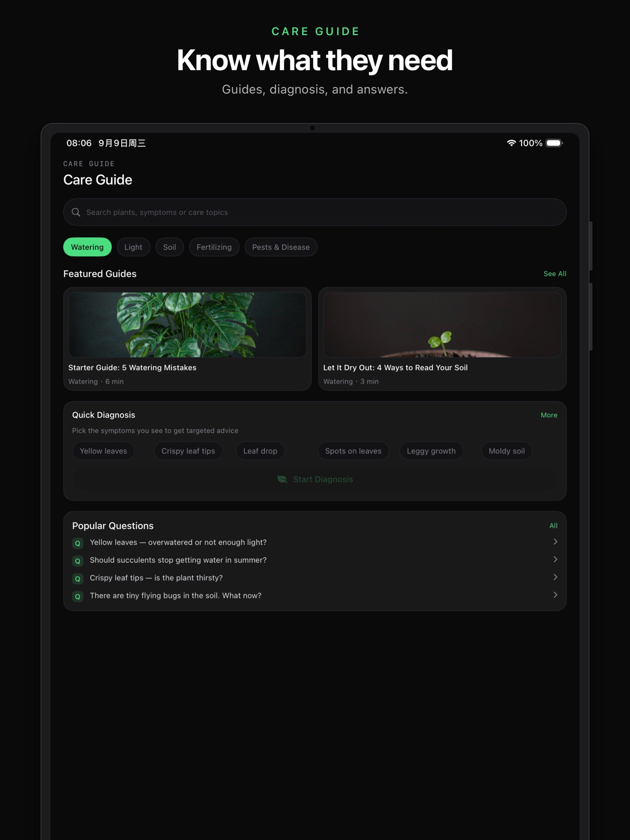Toggle the Moldy soil symptom chip
Viewport: 630px width, 840px height.
[506, 451]
